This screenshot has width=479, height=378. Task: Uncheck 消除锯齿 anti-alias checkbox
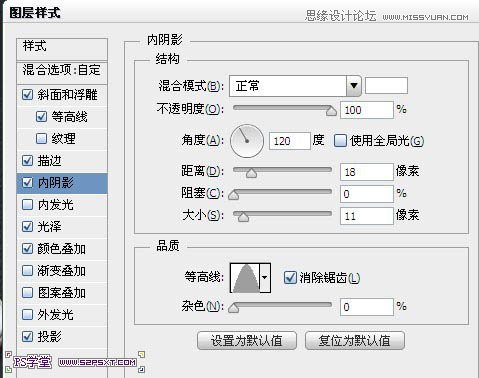tap(290, 277)
